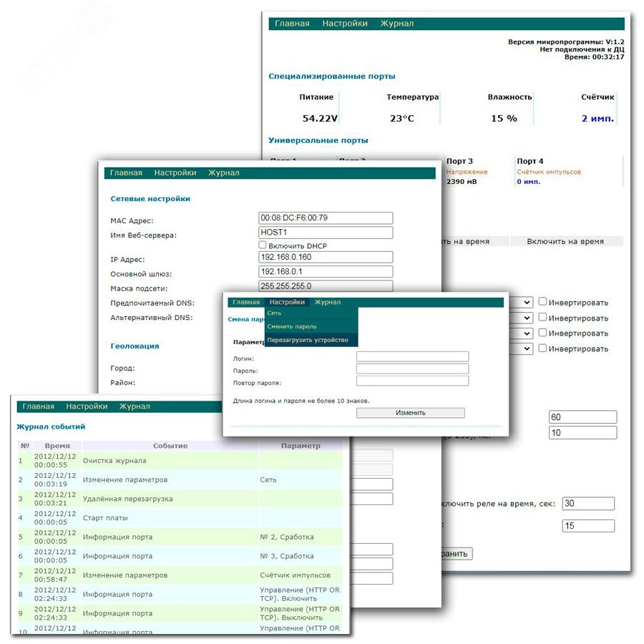644x644 pixels.
Task: Click the "Повтор пароля" text field
Action: click(x=412, y=381)
